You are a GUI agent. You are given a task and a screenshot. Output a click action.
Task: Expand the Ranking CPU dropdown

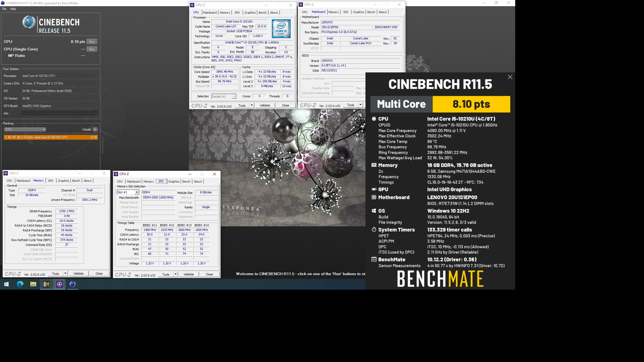point(25,130)
